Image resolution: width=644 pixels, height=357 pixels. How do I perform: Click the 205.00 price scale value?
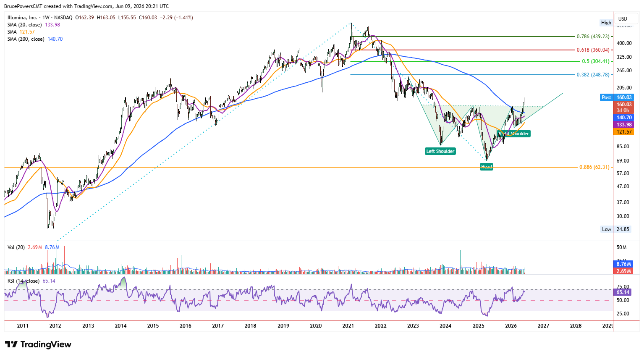(624, 88)
